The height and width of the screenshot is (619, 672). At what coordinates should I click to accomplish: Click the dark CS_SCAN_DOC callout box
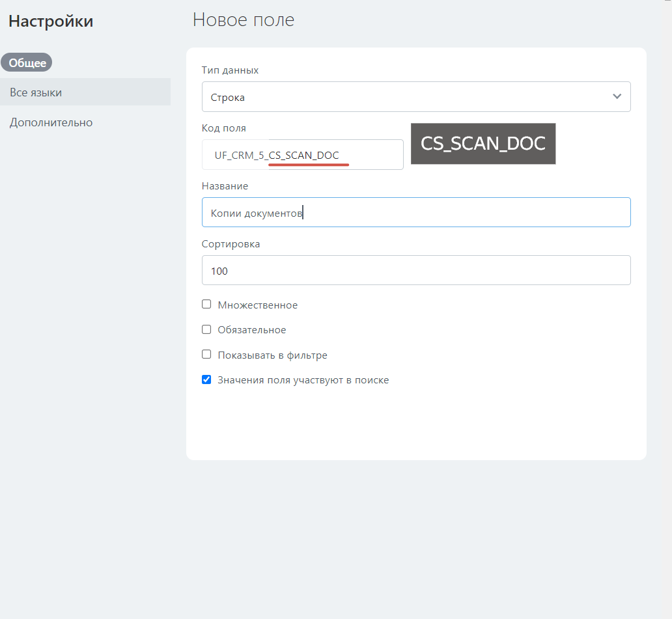(x=483, y=144)
